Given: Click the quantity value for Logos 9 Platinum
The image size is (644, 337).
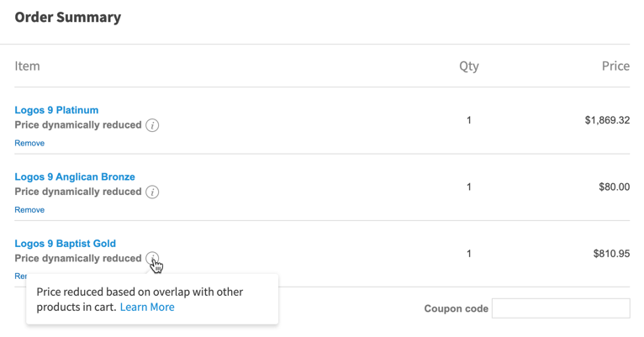Looking at the screenshot, I should [x=469, y=120].
